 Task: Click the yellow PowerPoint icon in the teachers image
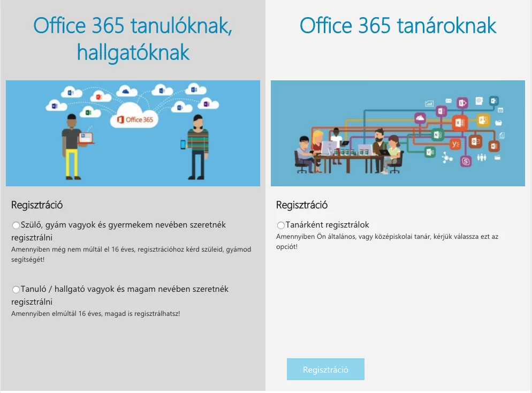click(483, 120)
